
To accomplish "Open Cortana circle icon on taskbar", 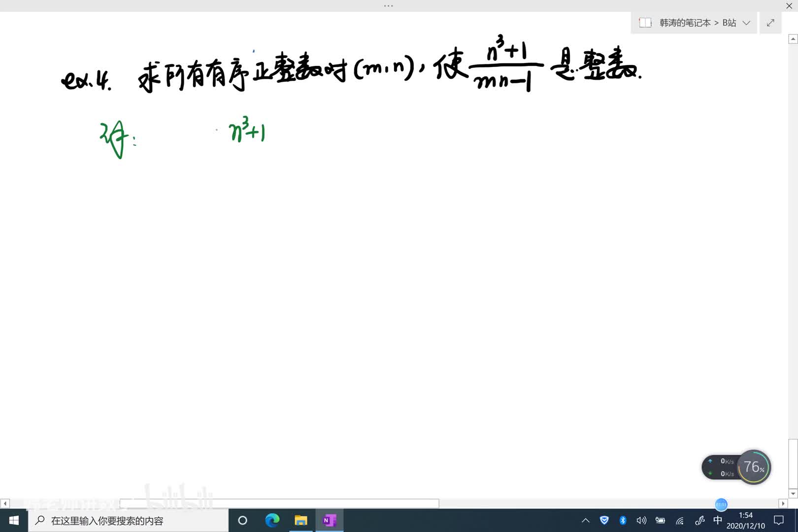I will point(242,520).
